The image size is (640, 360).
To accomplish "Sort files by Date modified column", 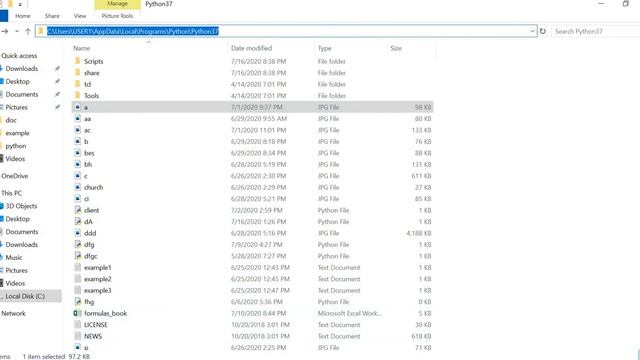I will 251,48.
